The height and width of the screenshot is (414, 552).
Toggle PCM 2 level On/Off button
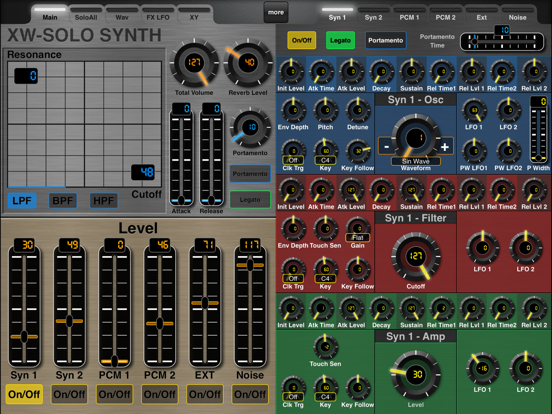tap(159, 394)
